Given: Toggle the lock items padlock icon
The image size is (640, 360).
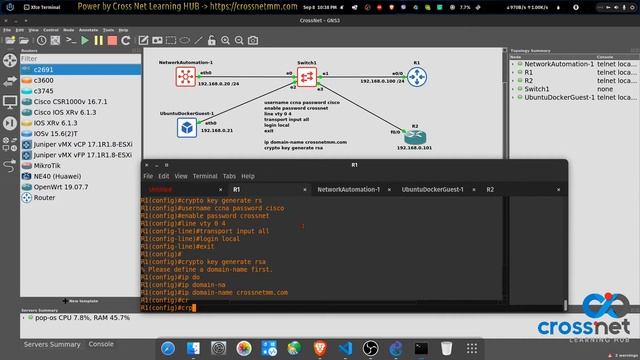Looking at the screenshot, I should pyautogui.click(x=211, y=40).
